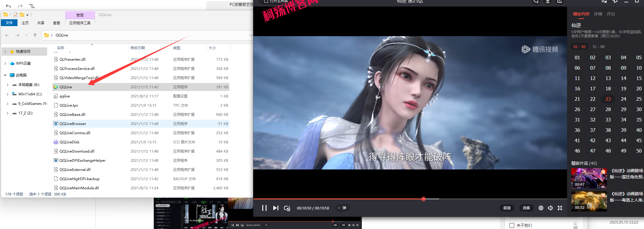Open the 温狂角色预 clip title link
Viewport: 644px width, 229px height.
(x=627, y=174)
